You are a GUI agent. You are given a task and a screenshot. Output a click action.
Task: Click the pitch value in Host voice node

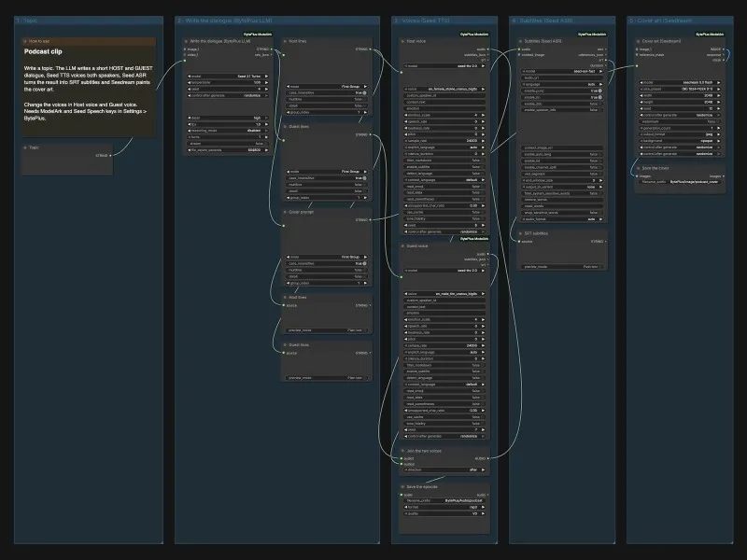[x=475, y=134]
